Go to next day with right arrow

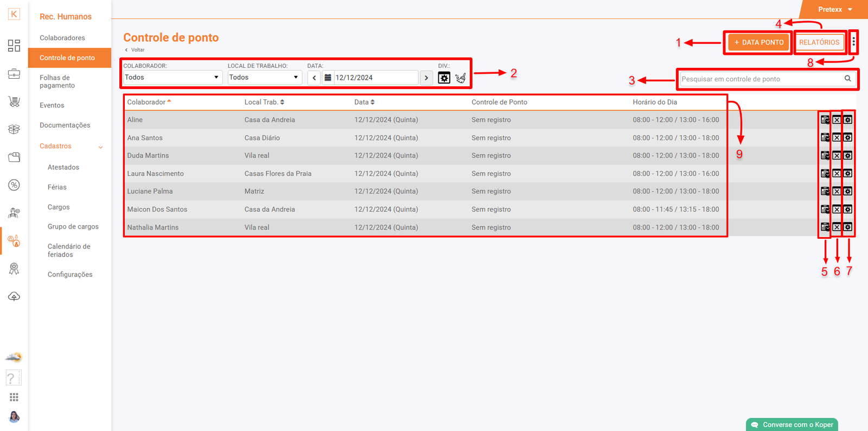click(426, 78)
